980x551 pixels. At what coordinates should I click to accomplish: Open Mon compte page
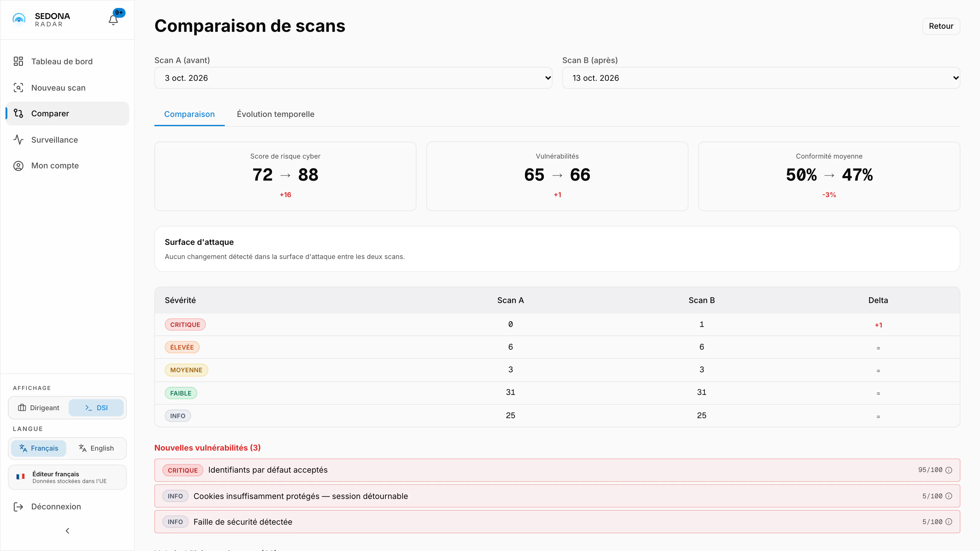67,166
